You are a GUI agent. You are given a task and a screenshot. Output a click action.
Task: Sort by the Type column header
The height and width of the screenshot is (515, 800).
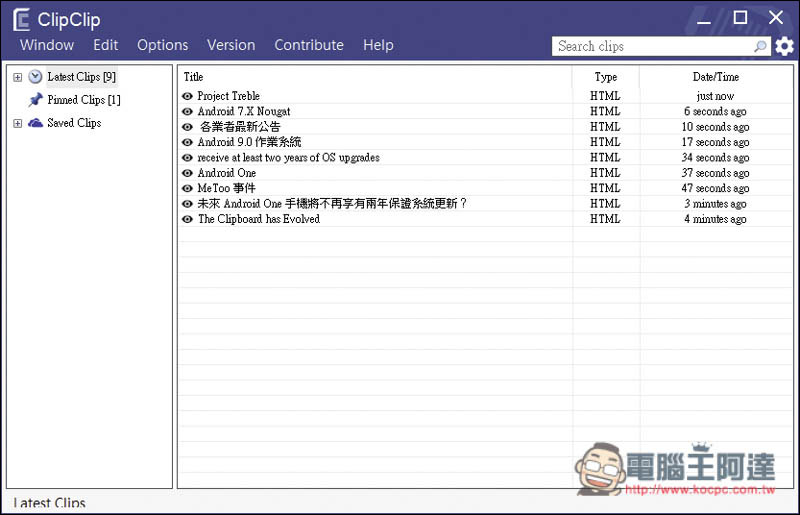tap(606, 77)
